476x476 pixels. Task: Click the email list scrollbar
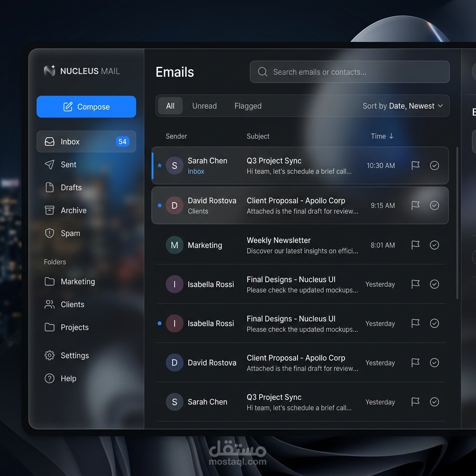point(457,223)
